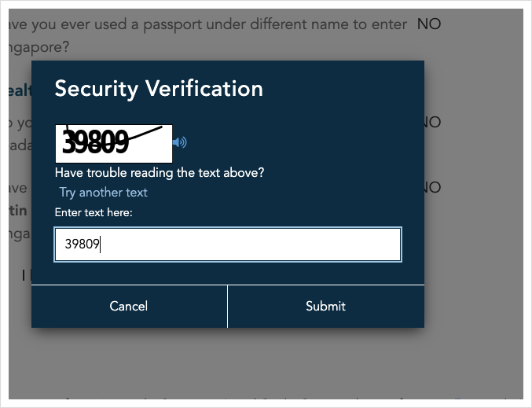Click the Enter text here label
This screenshot has height=408, width=532.
tap(94, 212)
